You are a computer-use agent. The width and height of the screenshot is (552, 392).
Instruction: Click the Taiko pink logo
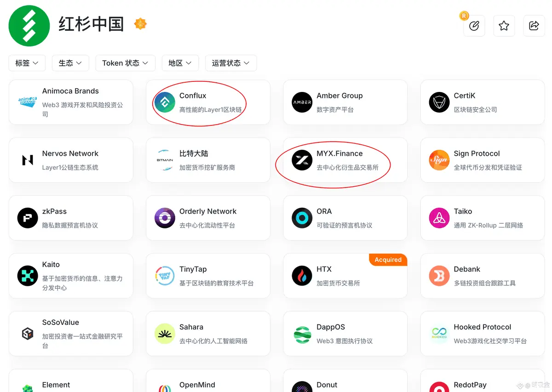pos(439,218)
